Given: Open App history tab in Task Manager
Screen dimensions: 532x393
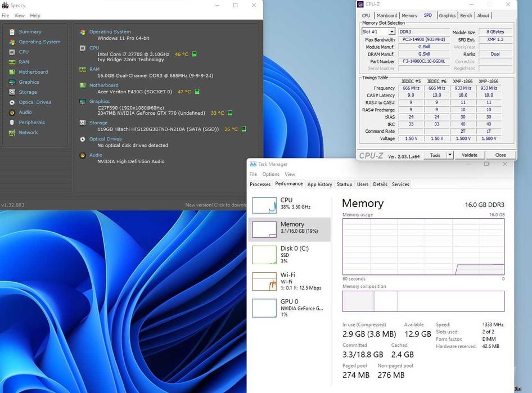Looking at the screenshot, I should [319, 184].
